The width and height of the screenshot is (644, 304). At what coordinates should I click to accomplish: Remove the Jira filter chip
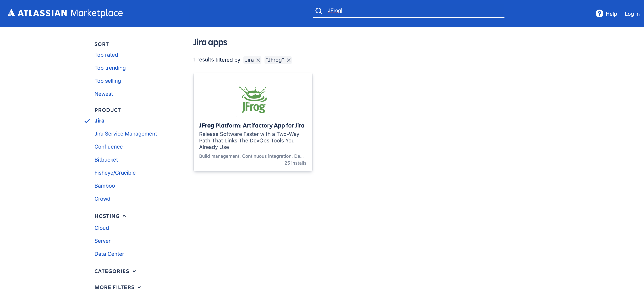(259, 60)
